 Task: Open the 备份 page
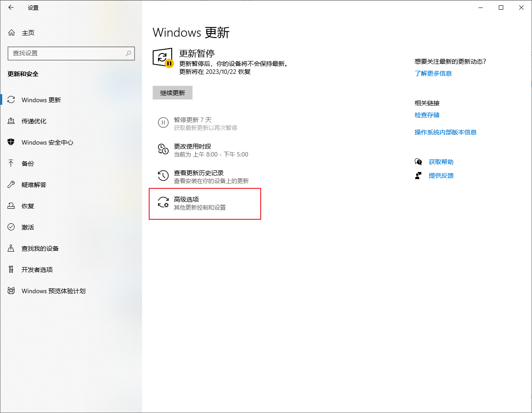pos(71,164)
